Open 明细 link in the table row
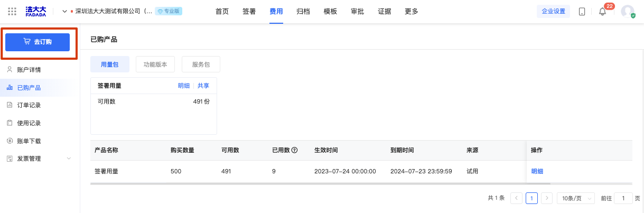644x213 pixels. click(537, 171)
